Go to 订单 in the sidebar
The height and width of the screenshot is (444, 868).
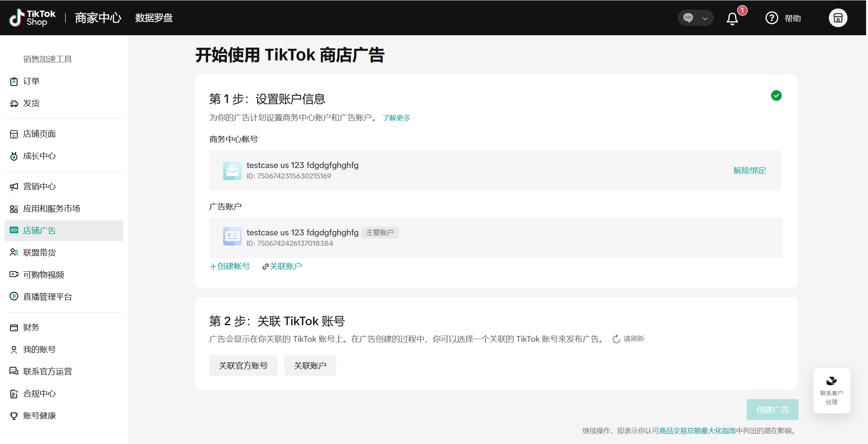tap(31, 81)
